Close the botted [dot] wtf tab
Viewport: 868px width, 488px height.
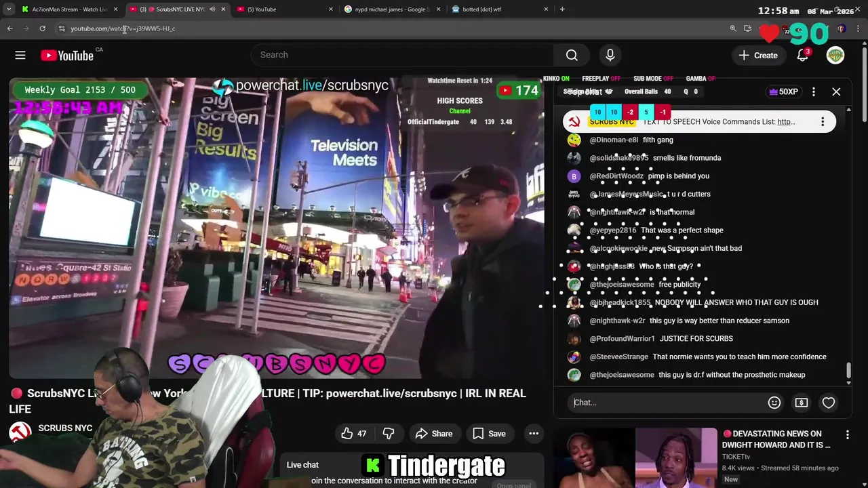pyautogui.click(x=546, y=9)
